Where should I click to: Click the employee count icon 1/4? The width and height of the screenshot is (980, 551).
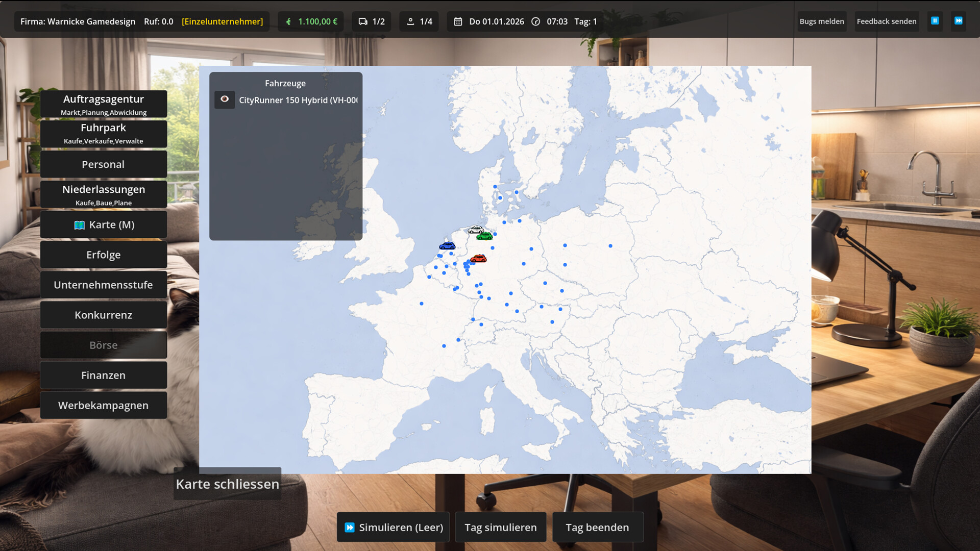pyautogui.click(x=410, y=21)
